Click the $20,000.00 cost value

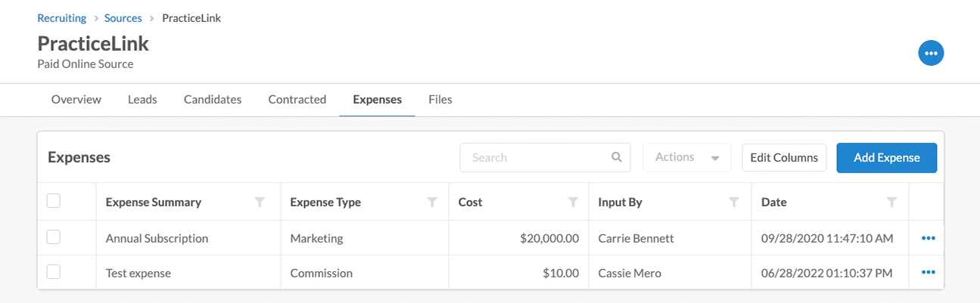[x=549, y=238]
